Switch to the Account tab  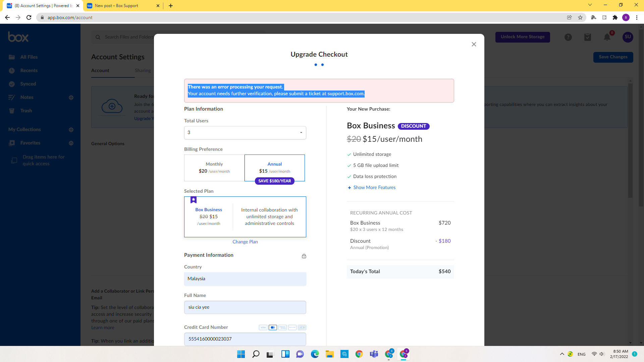[100, 70]
